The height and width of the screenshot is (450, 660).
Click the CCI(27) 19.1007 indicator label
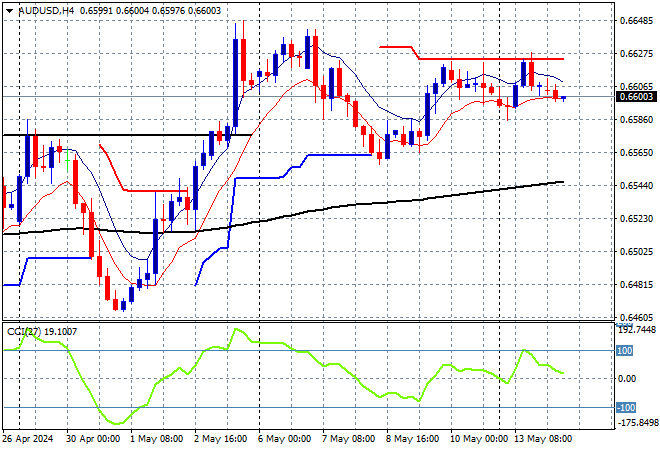tap(42, 332)
